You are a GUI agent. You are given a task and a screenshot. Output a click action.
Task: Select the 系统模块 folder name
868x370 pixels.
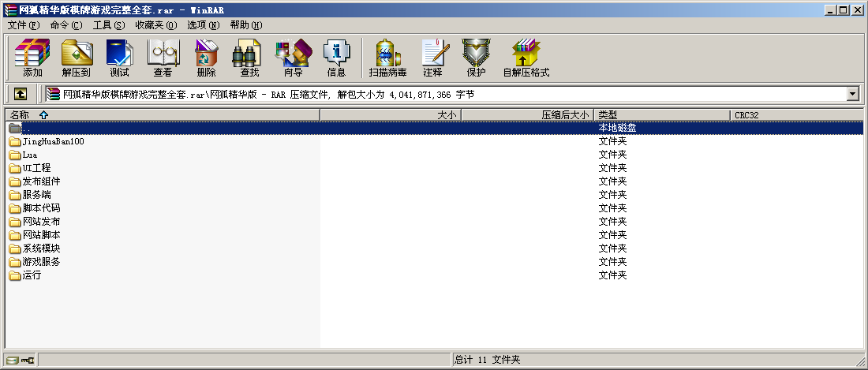click(42, 249)
